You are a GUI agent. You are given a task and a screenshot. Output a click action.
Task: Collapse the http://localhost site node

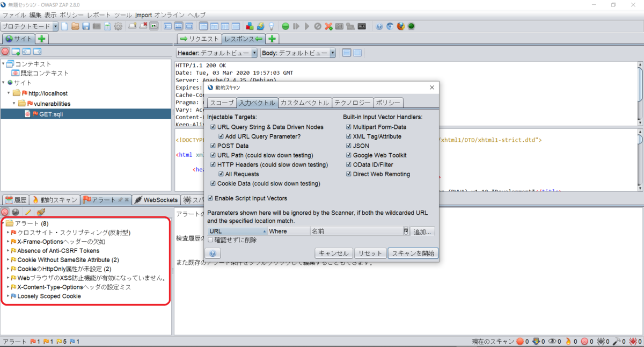tap(9, 93)
